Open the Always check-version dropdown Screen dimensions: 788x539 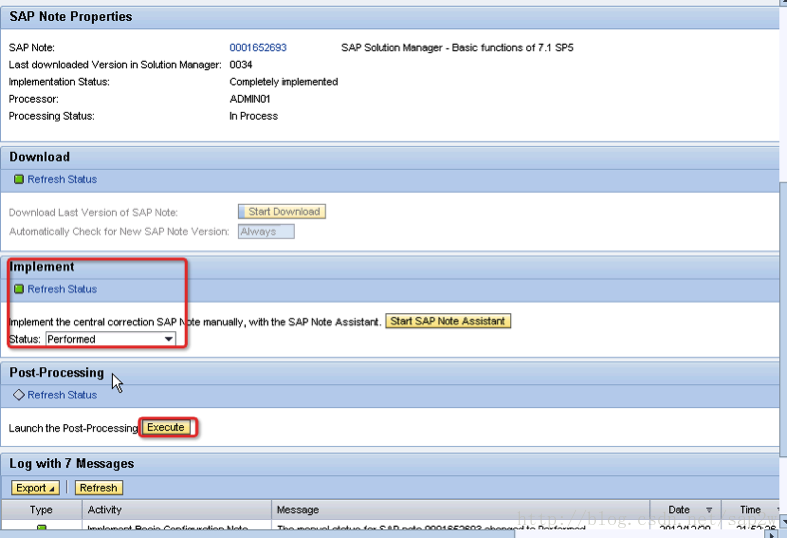tap(266, 232)
